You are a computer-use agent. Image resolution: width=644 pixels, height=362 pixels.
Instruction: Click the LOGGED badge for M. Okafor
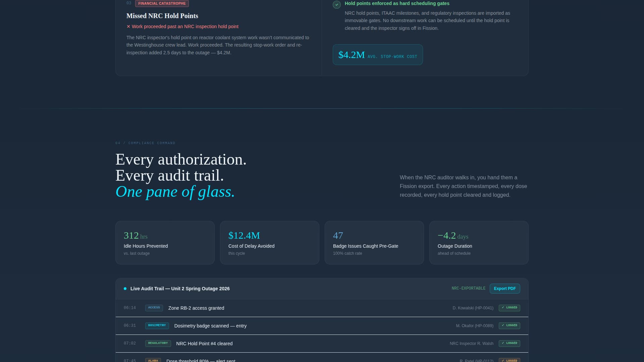click(509, 325)
